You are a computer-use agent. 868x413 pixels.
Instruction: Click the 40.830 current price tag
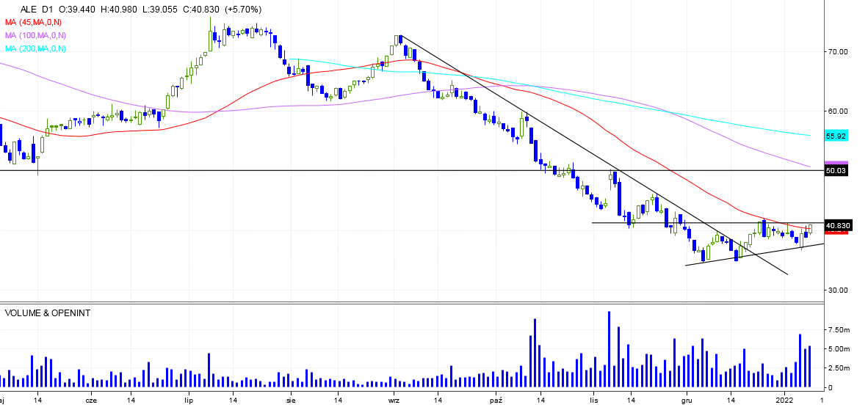837,225
